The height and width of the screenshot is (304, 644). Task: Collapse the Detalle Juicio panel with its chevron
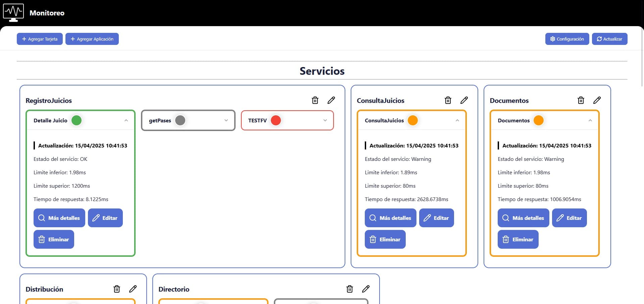(x=126, y=120)
